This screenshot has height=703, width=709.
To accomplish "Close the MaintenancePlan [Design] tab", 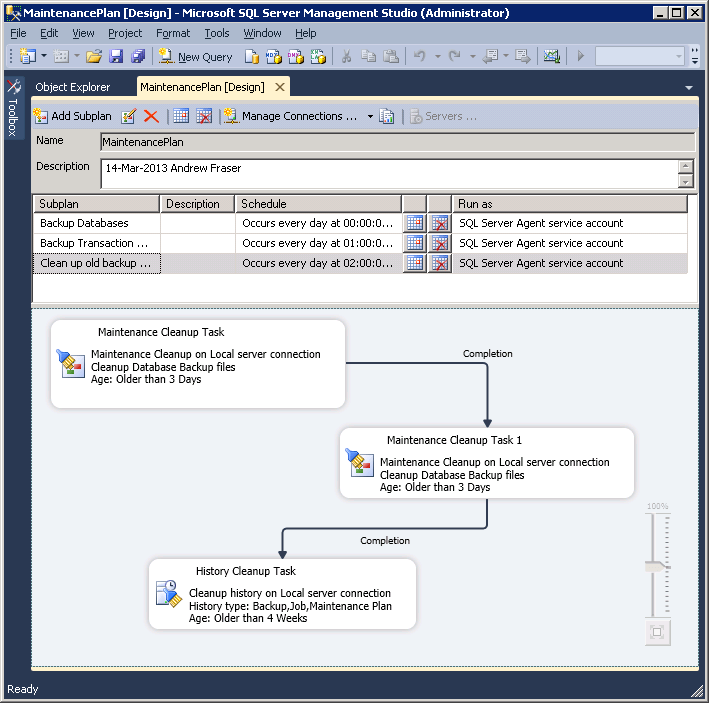I will [x=280, y=87].
